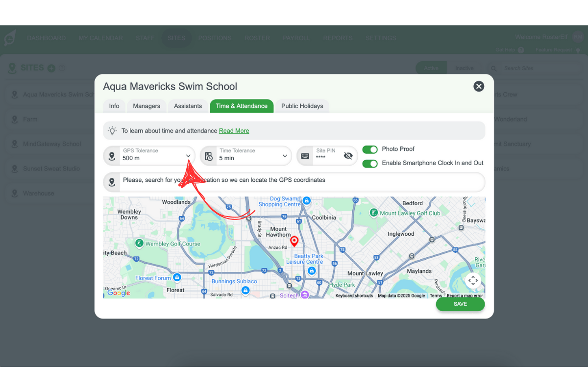Open the Managers tab
The width and height of the screenshot is (588, 392).
point(147,106)
